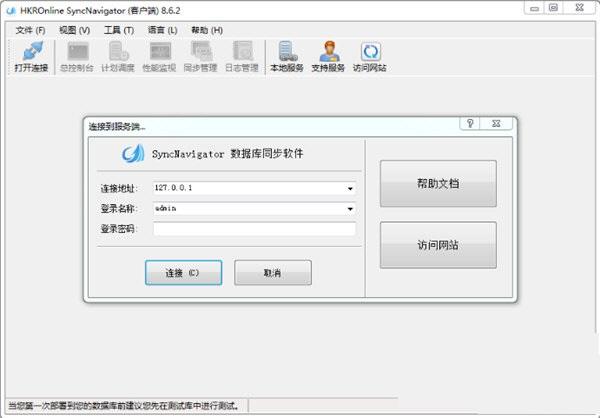This screenshot has height=418, width=600.
Task: Click the help question mark in dialog title
Action: coord(470,123)
